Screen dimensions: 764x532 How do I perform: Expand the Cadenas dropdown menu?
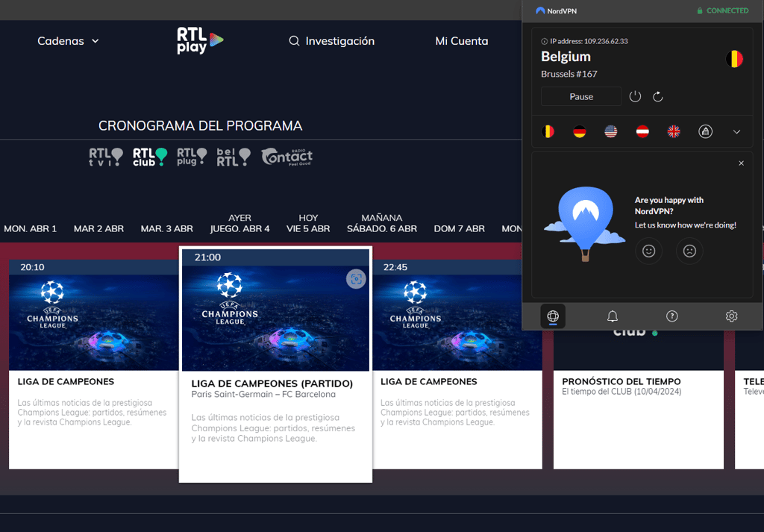68,41
